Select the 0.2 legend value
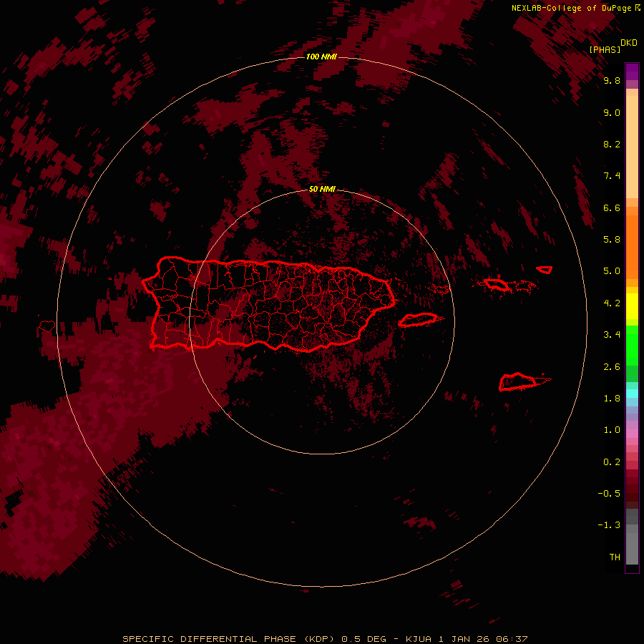 point(612,462)
